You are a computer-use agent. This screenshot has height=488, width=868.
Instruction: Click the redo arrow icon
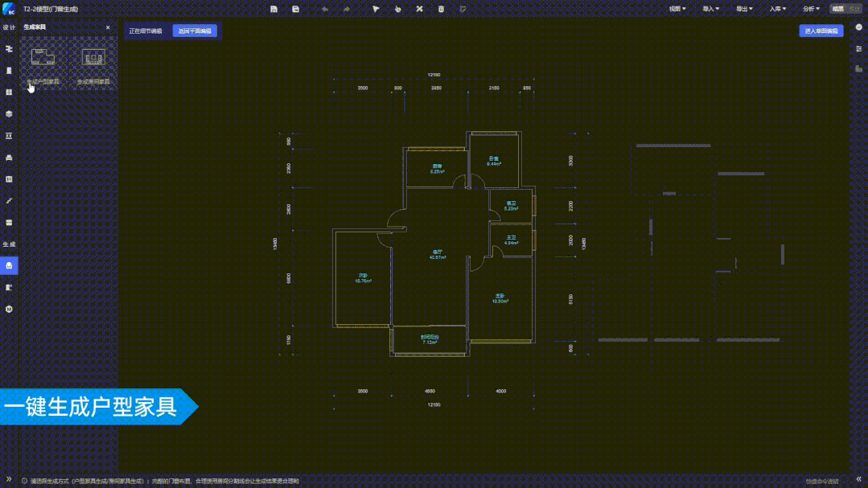tap(346, 9)
